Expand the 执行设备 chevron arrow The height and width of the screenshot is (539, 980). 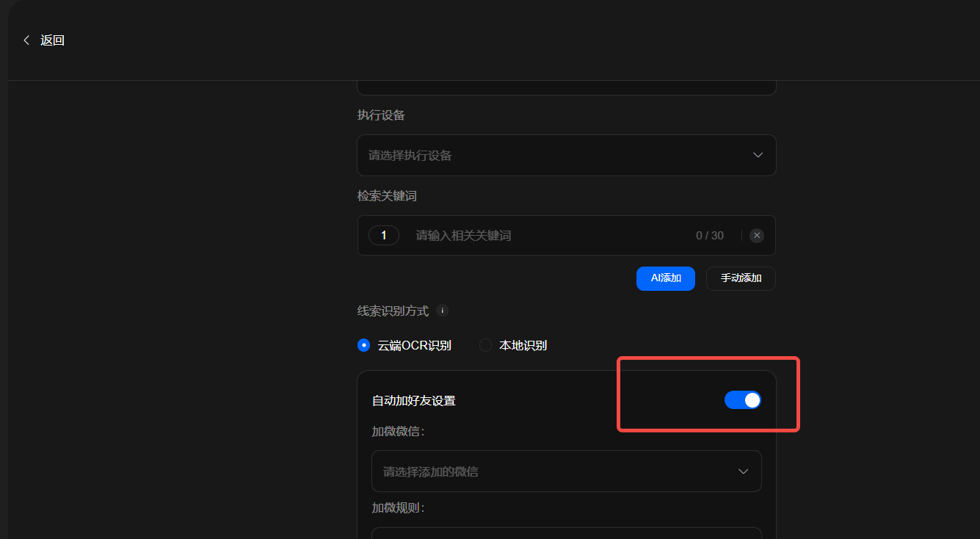tap(758, 155)
